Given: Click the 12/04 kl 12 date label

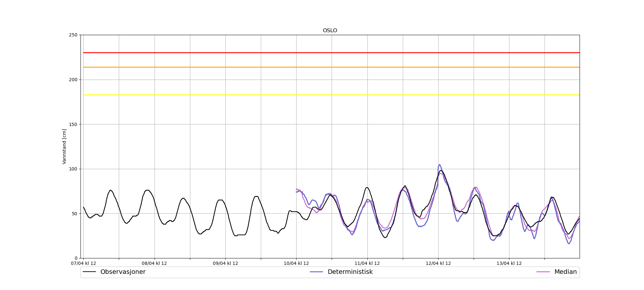Looking at the screenshot, I should 438,263.
